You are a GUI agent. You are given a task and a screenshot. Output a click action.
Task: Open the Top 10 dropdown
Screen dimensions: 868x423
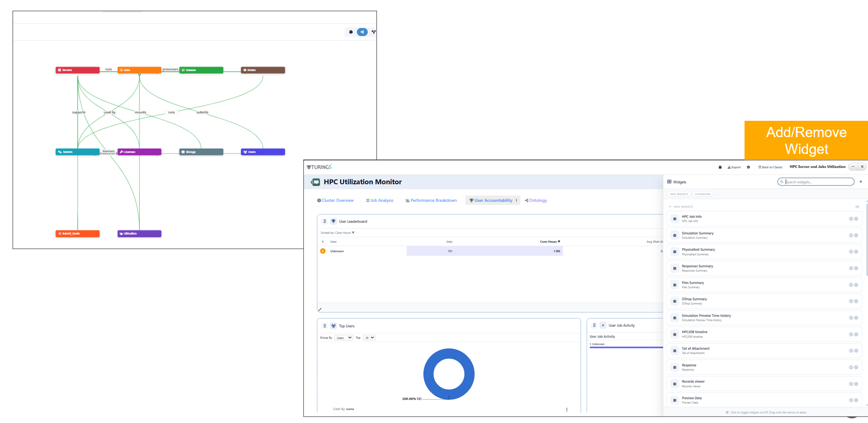tap(369, 338)
